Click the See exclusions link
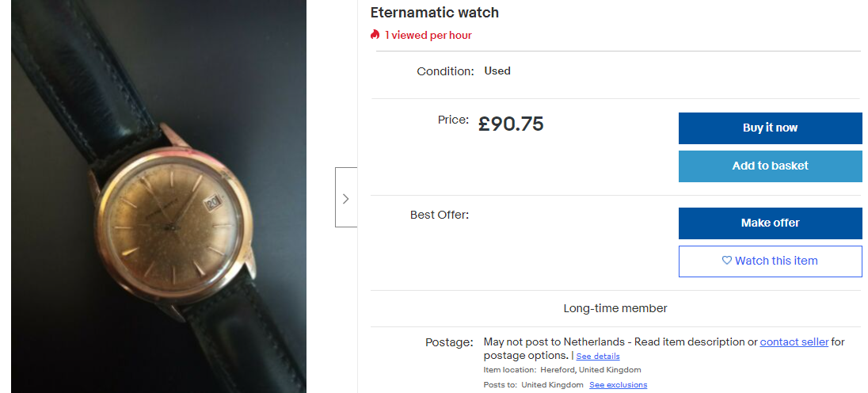This screenshot has height=393, width=868. tap(618, 385)
